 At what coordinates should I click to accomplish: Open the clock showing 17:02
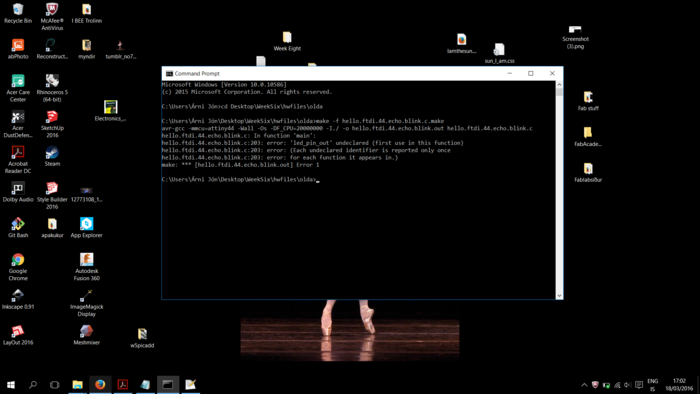click(679, 385)
